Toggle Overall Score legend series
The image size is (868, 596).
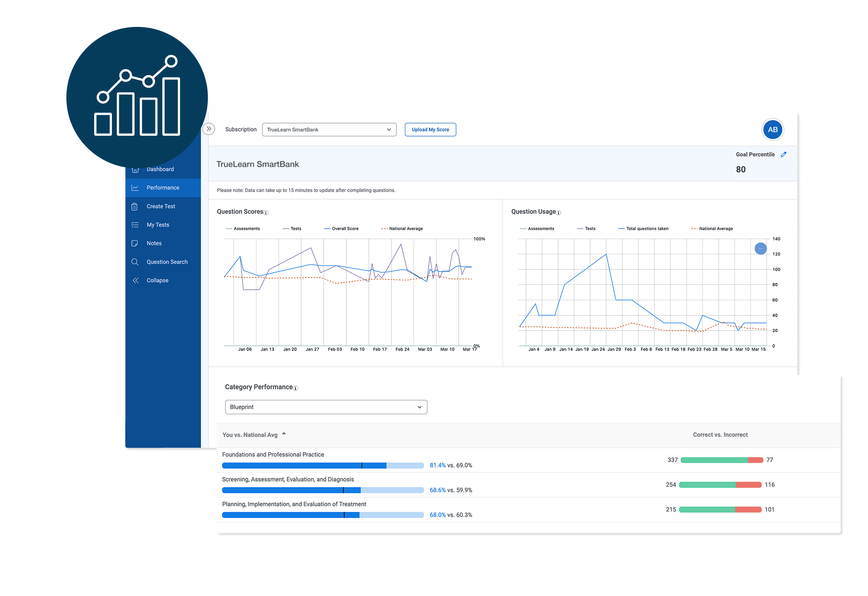[341, 229]
